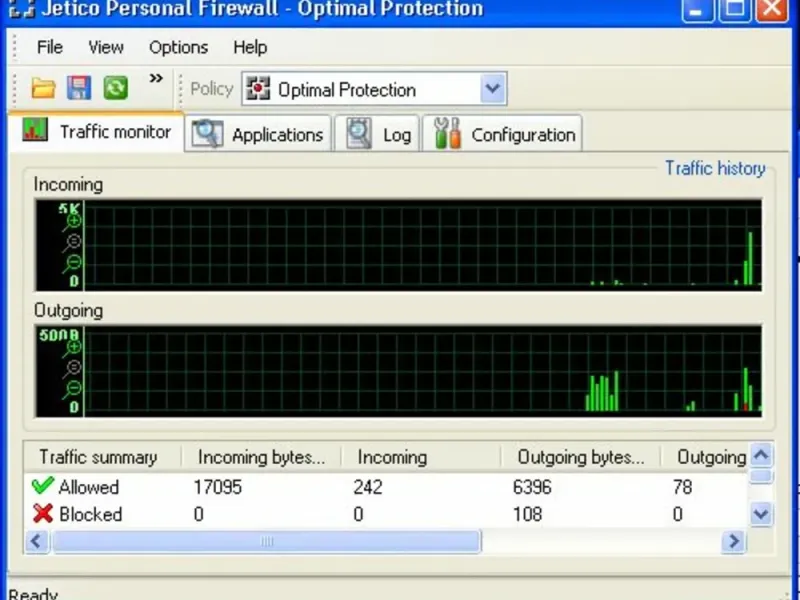Switch to the Applications tab
Viewport: 800px width, 600px height.
coord(258,134)
